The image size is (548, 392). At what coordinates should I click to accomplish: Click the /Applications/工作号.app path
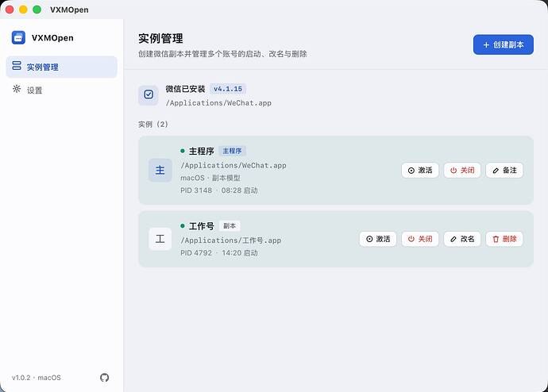[230, 240]
